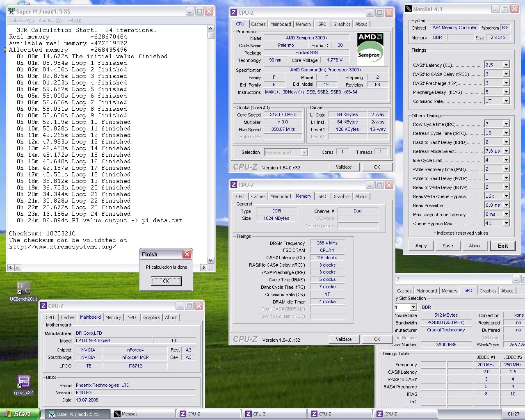525x420 pixels.
Task: Select CPU tab in CPU-Z Mainboard window
Action: coord(50,317)
